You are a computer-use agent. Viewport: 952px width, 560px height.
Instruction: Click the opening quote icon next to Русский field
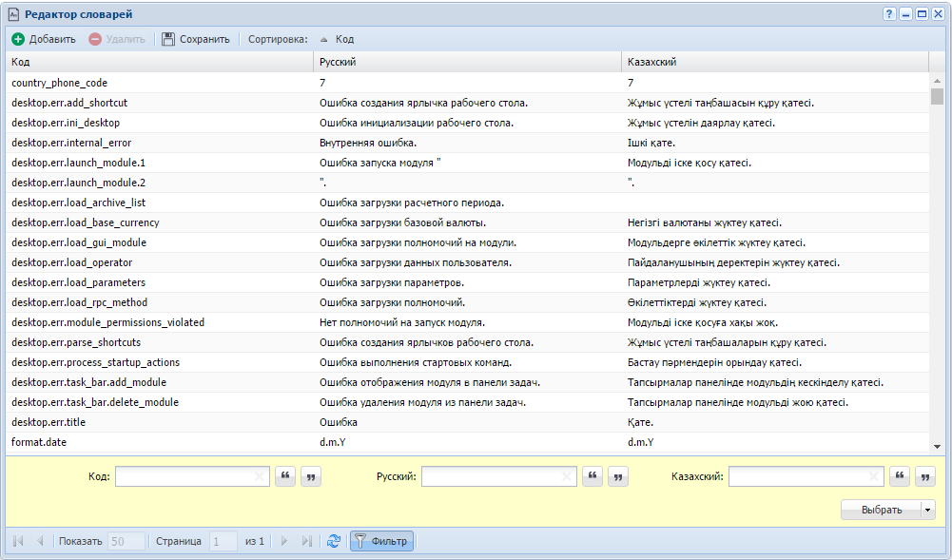[593, 476]
